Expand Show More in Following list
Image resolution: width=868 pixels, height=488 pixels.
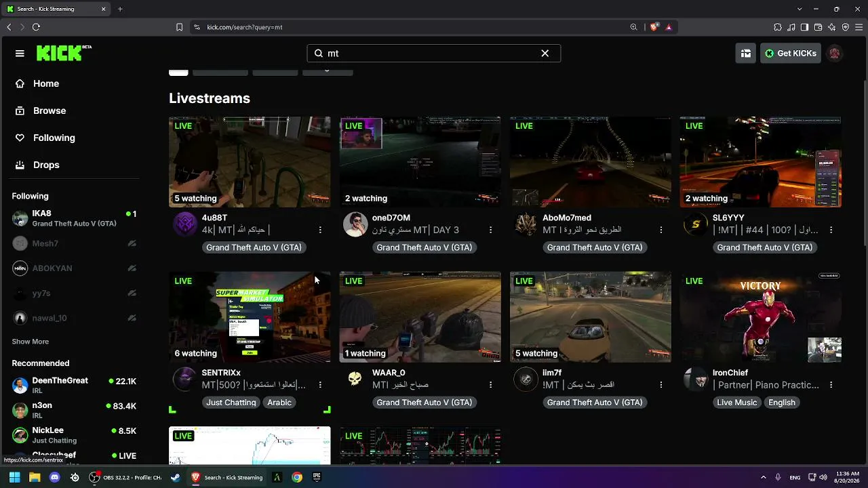tap(31, 342)
